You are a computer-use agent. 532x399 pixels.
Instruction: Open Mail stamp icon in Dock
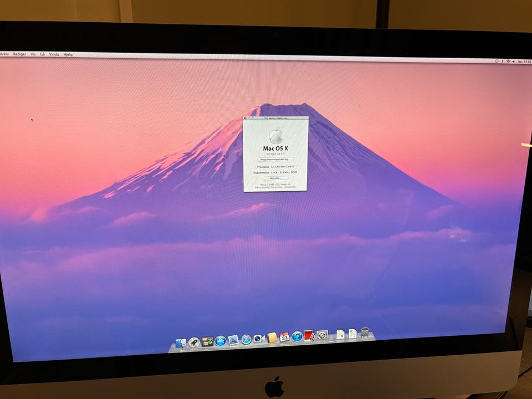click(233, 340)
